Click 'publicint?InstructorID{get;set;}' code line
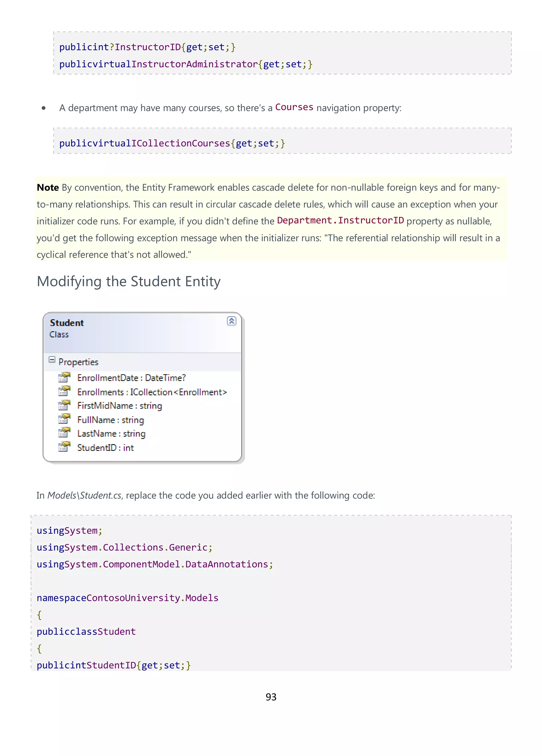Screen dimensions: 542x756 pyautogui.click(x=147, y=47)
